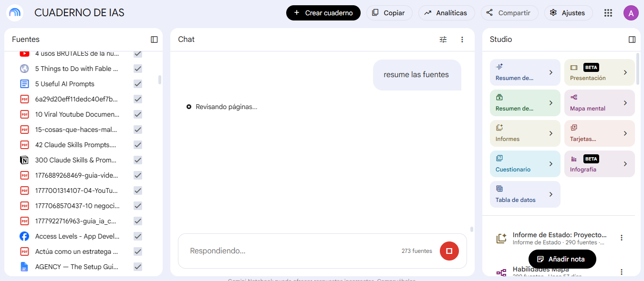Viewport: 644px width, 281px height.
Task: Click the Chat panel scrollbar thumb
Action: 471,229
